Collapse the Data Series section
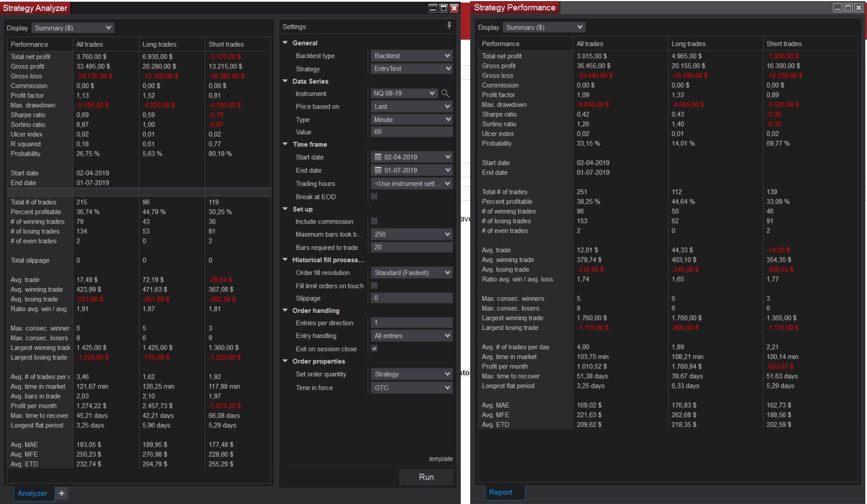This screenshot has width=867, height=504. click(286, 81)
